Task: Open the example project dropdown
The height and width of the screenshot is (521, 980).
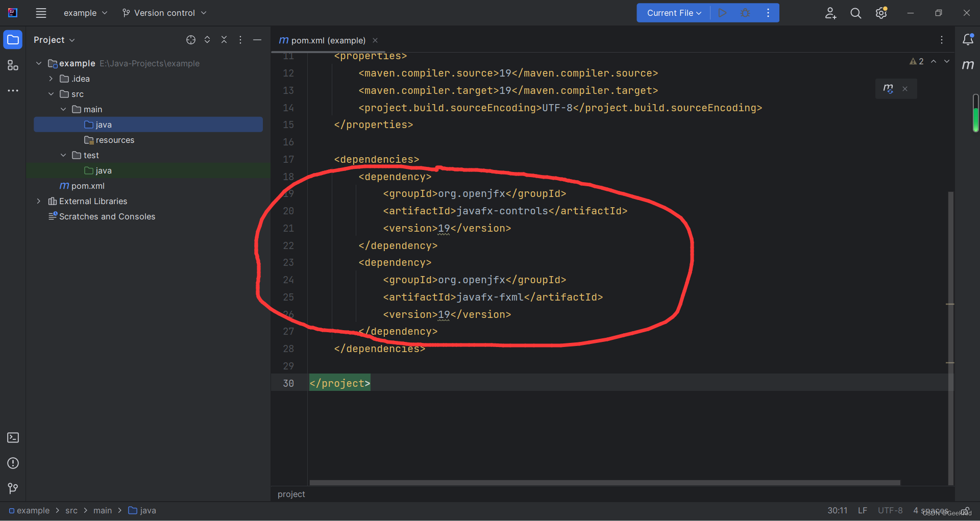Action: pos(85,13)
